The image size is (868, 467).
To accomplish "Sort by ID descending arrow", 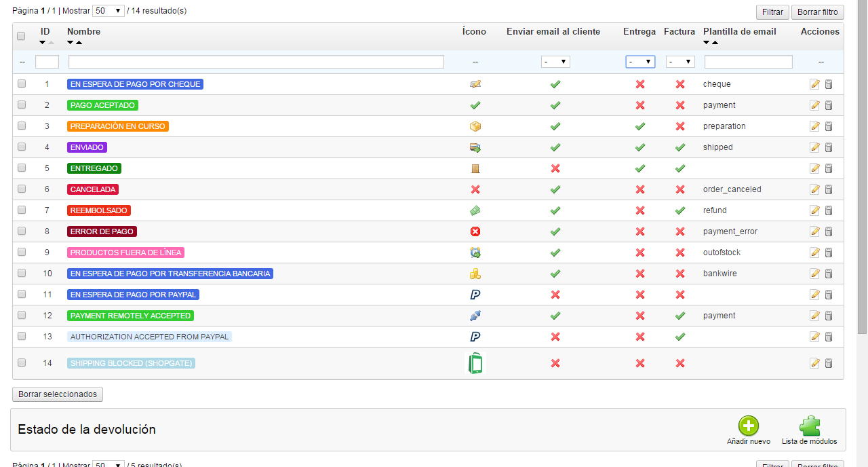I will tap(42, 43).
